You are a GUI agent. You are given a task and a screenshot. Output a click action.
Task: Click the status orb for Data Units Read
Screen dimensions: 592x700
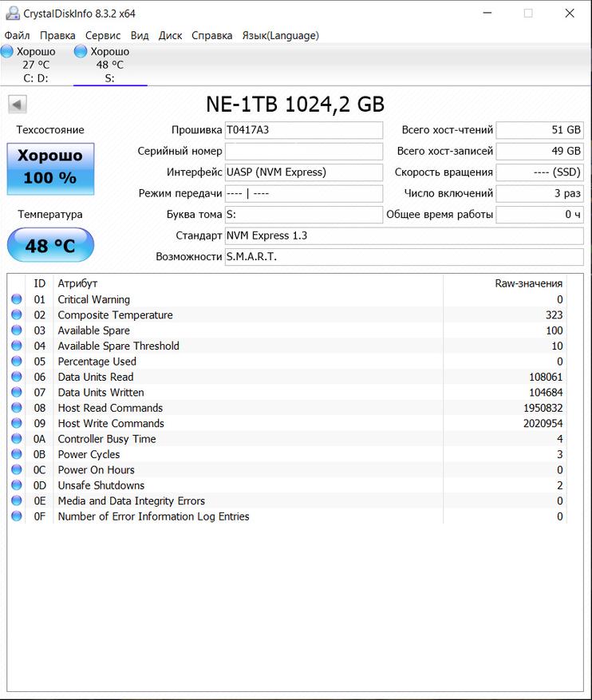(x=17, y=377)
